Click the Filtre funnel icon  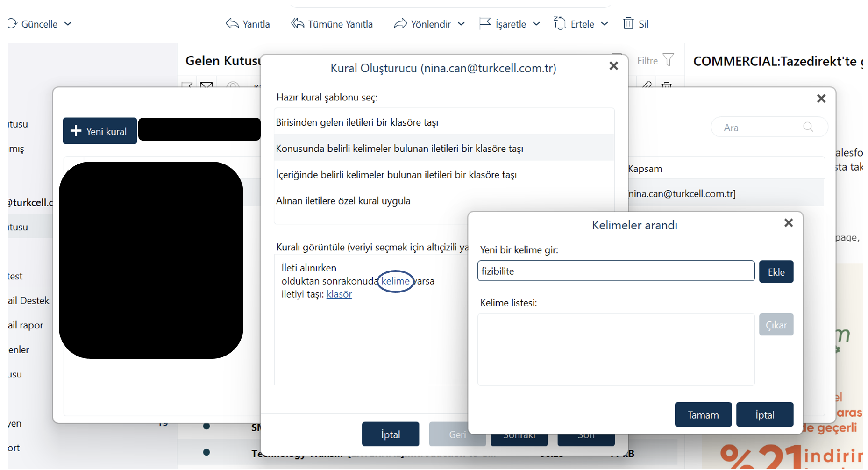(669, 60)
